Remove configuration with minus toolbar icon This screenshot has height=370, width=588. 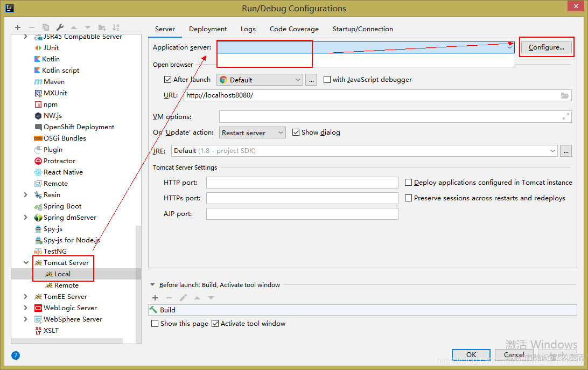[31, 27]
